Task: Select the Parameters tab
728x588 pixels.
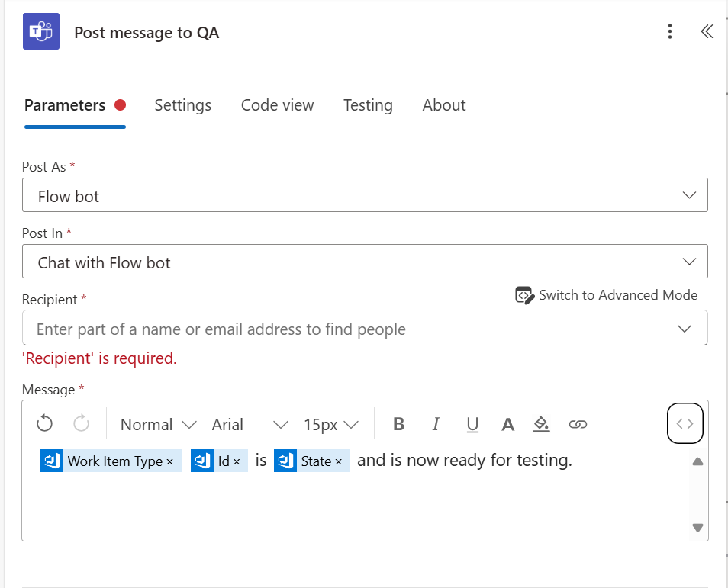Action: [x=75, y=105]
